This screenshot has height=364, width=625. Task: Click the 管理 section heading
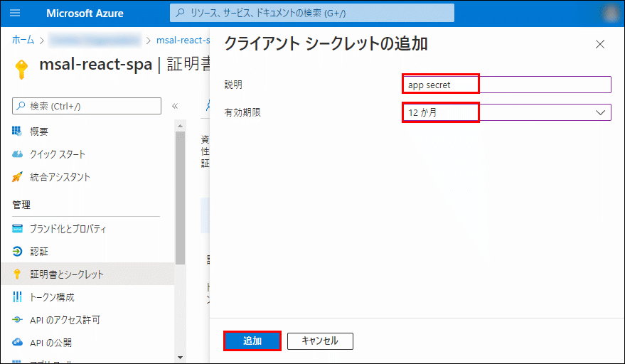tap(21, 205)
